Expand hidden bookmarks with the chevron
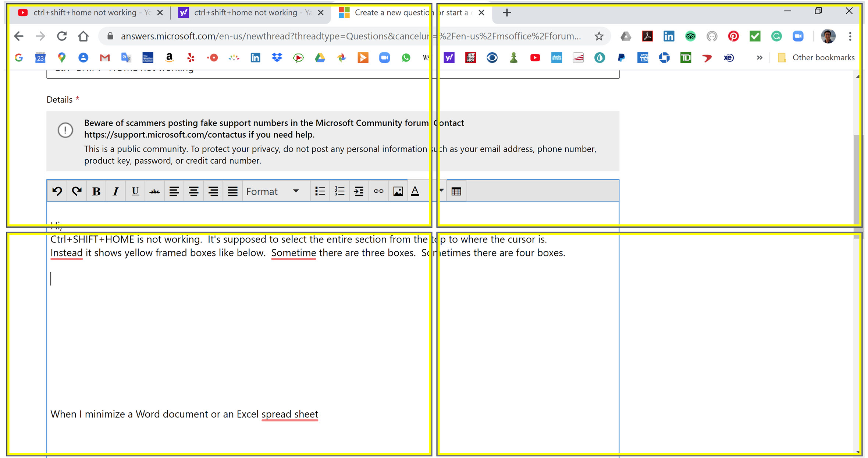The height and width of the screenshot is (458, 868). click(759, 58)
